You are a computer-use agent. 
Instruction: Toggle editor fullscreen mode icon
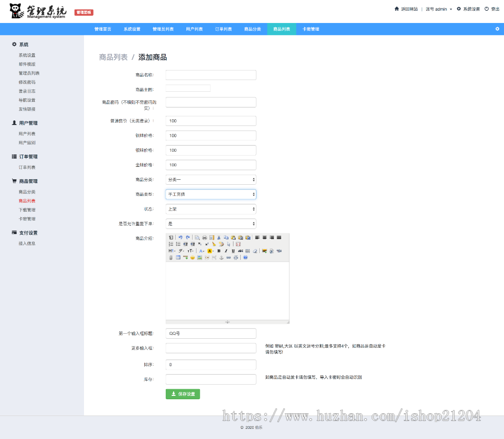click(x=238, y=244)
